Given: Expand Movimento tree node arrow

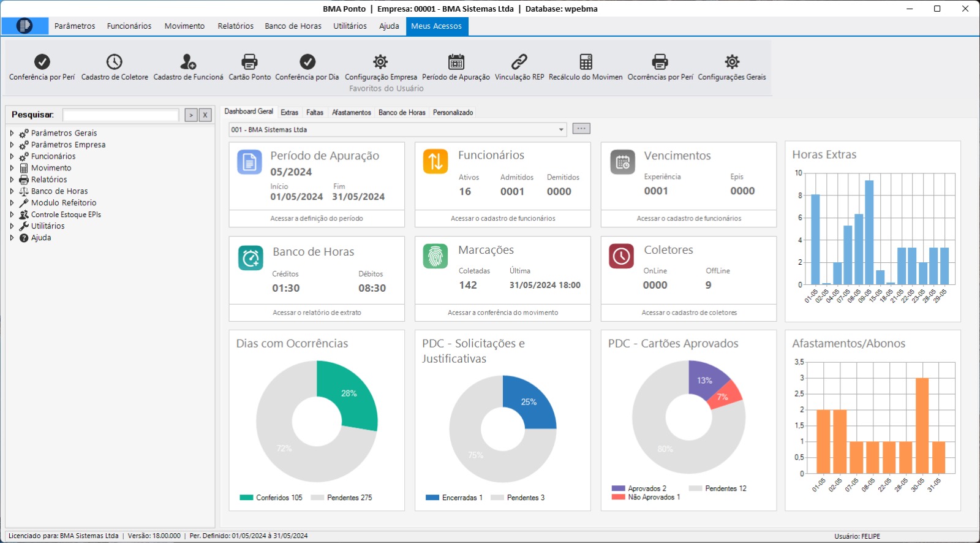Looking at the screenshot, I should 12,168.
